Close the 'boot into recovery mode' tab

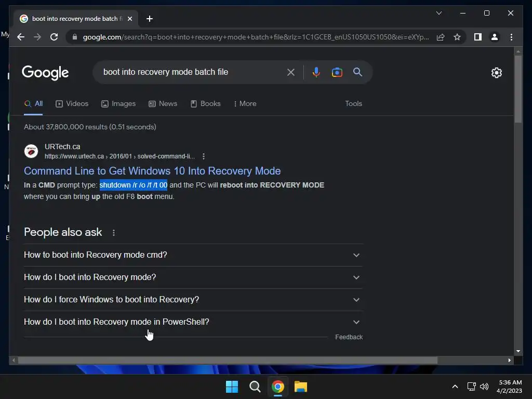[x=129, y=19]
